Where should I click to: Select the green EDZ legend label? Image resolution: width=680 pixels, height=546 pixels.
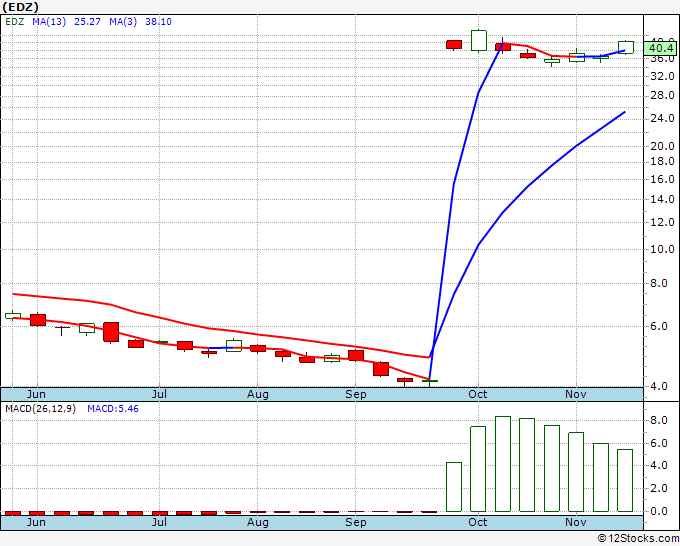14,21
